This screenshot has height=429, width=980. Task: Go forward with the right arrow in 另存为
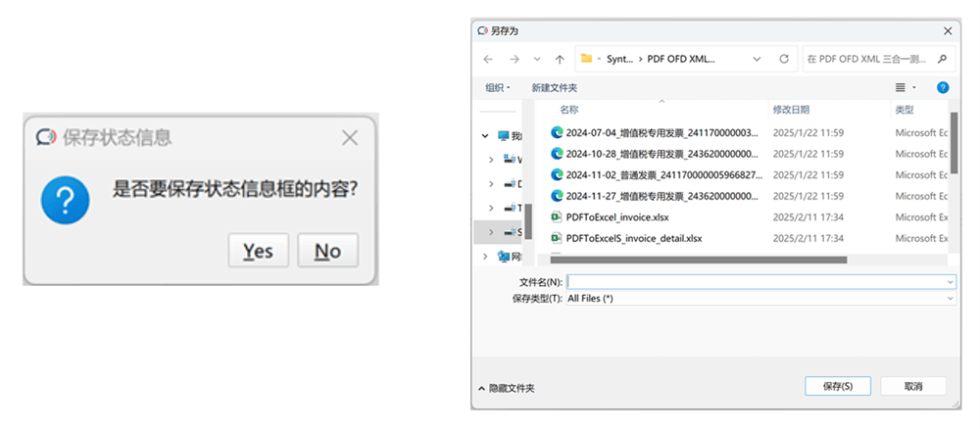point(514,60)
